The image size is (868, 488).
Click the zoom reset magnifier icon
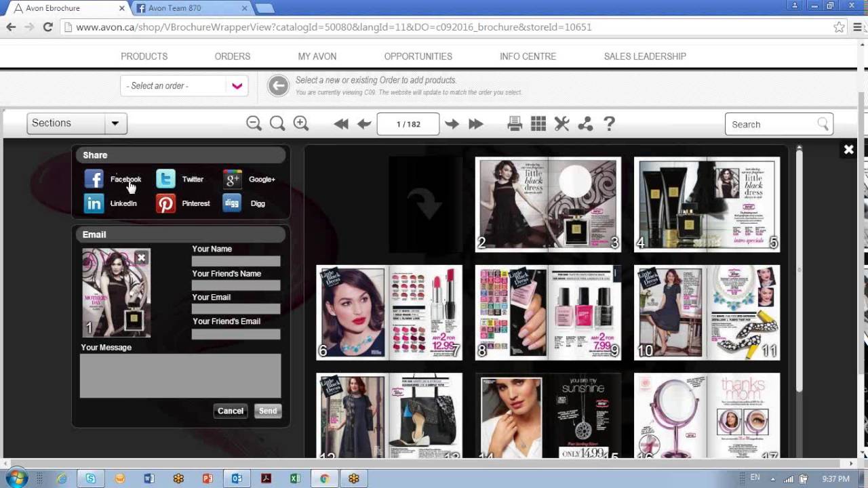click(277, 123)
